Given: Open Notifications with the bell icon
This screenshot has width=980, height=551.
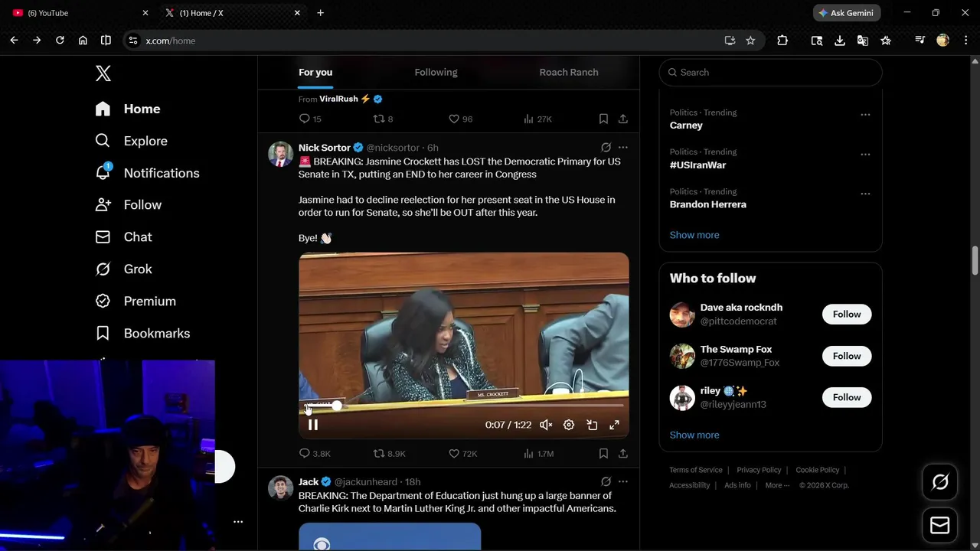Looking at the screenshot, I should (x=147, y=173).
